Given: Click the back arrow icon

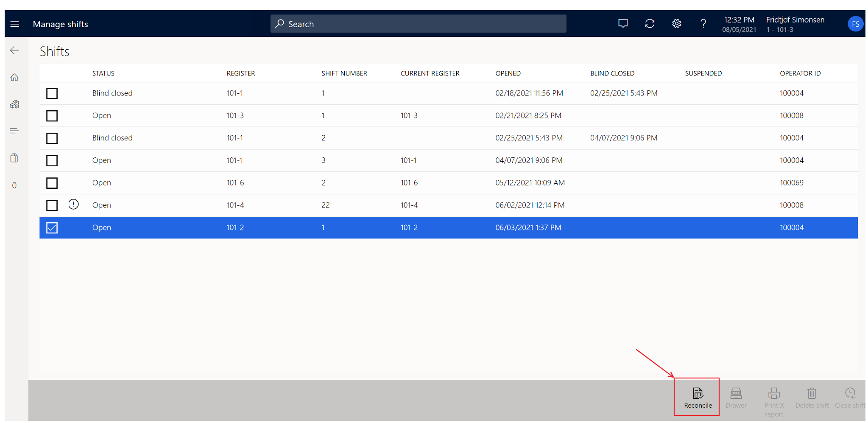Looking at the screenshot, I should coord(15,50).
